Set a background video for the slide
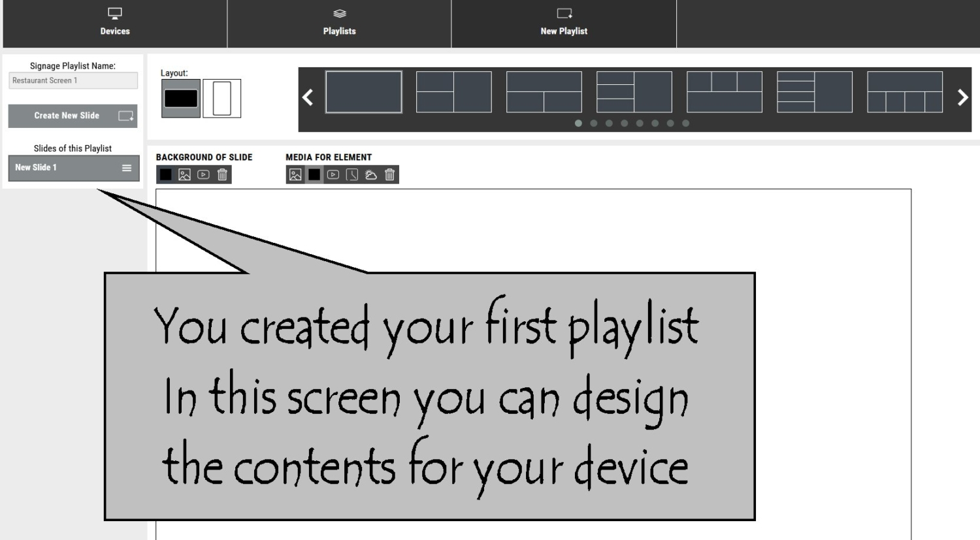Screen dimensions: 980x540 pyautogui.click(x=203, y=175)
